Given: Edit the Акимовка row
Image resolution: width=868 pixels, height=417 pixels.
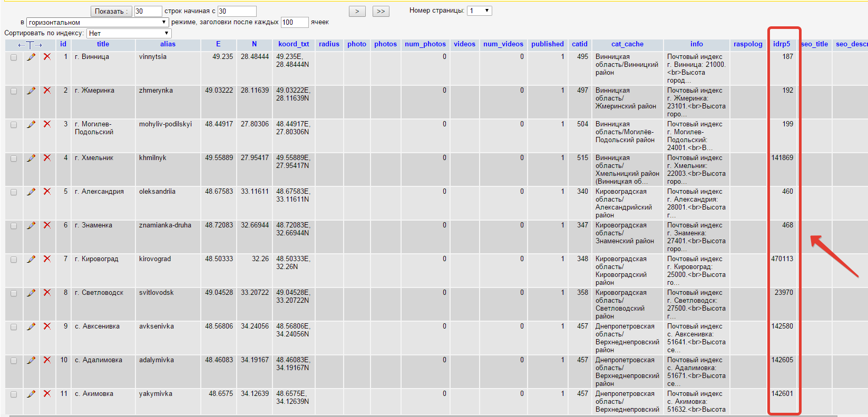Looking at the screenshot, I should tap(31, 394).
